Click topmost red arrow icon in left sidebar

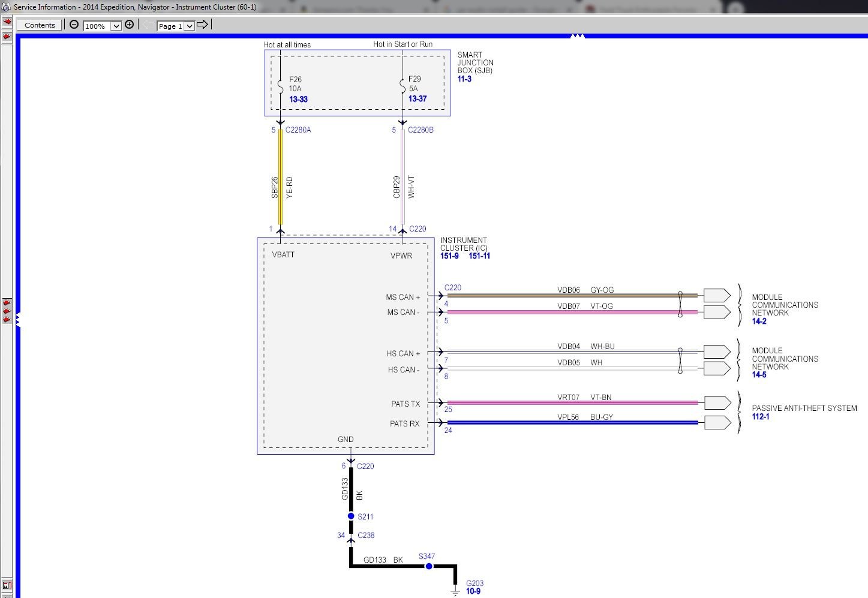tap(7, 22)
